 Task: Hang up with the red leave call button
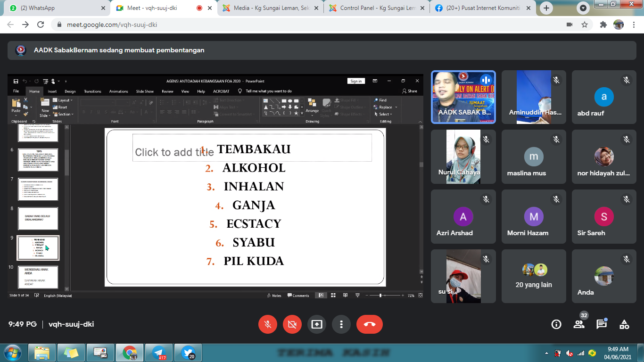pyautogui.click(x=369, y=324)
